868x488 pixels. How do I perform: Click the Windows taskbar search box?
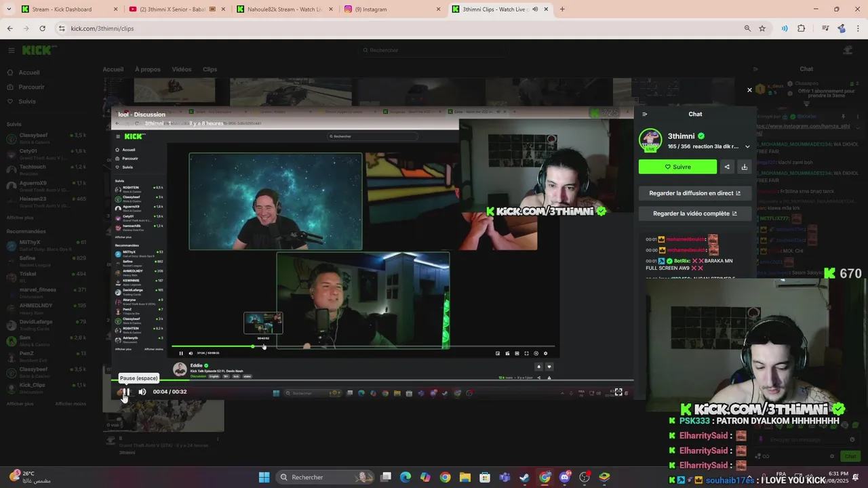point(325,477)
